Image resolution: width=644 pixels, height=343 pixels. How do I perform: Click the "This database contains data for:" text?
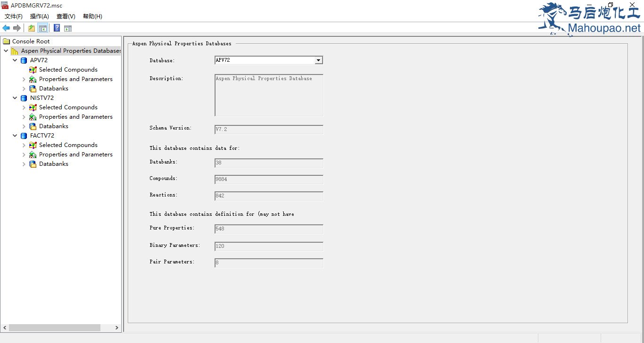click(195, 148)
